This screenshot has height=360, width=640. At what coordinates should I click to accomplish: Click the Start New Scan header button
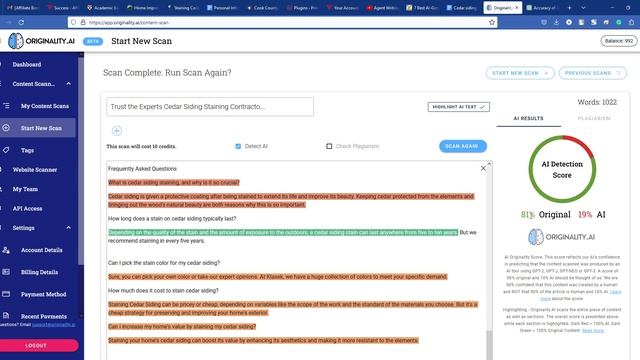[x=520, y=73]
